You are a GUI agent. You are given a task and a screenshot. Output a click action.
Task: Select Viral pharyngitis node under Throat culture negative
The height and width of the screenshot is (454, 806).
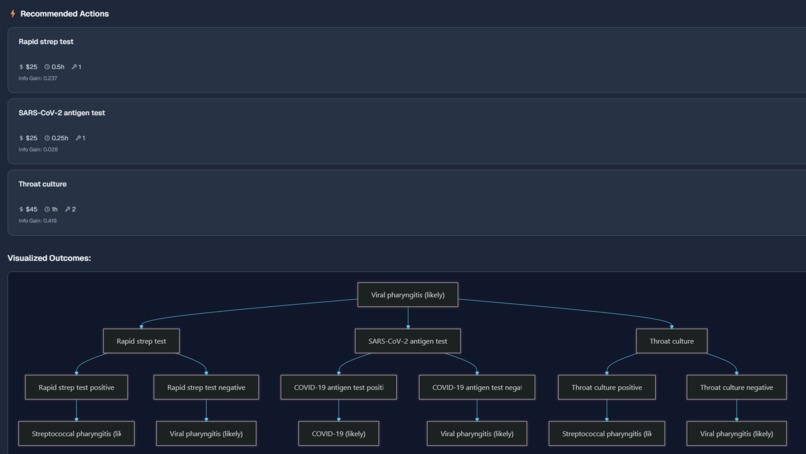coord(737,433)
